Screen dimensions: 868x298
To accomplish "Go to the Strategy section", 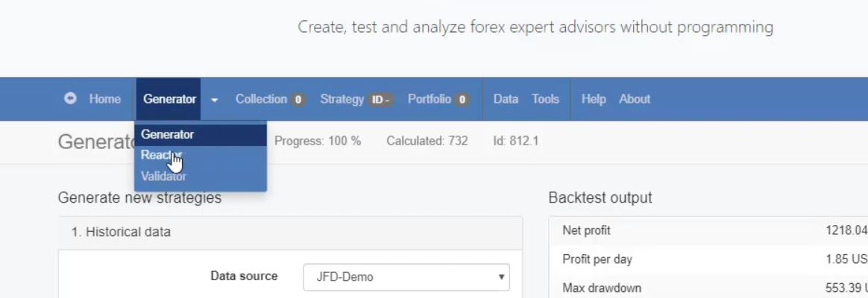I will 342,99.
